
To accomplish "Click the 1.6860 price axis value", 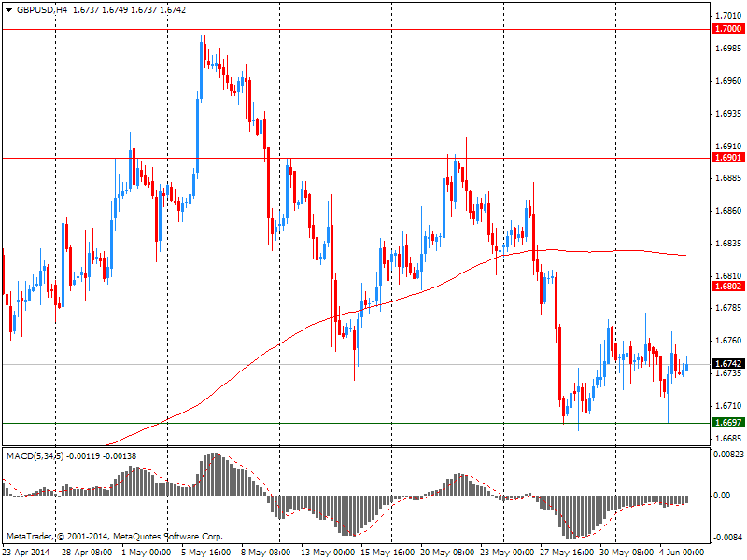I will pyautogui.click(x=728, y=211).
